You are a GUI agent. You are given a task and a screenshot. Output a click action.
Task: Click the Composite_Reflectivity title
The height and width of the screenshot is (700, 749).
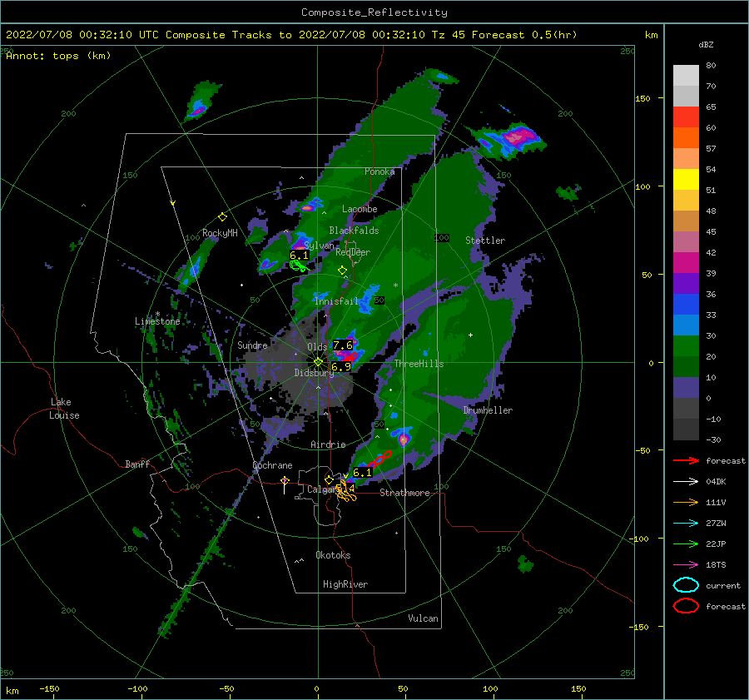pos(374,12)
